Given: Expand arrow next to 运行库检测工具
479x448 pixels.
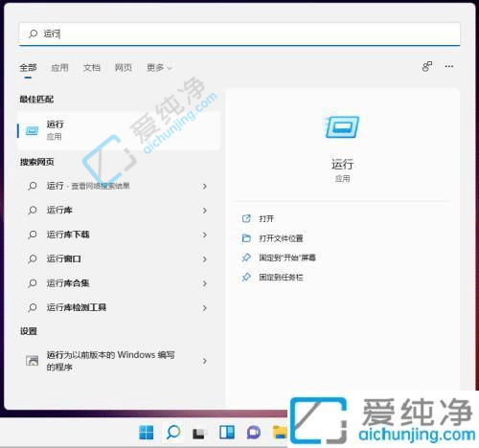Looking at the screenshot, I should click(205, 307).
